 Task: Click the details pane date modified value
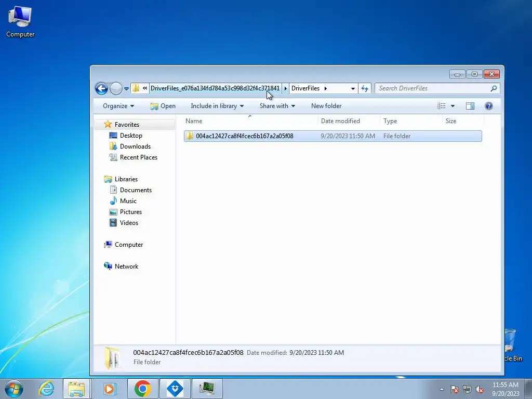(x=316, y=353)
